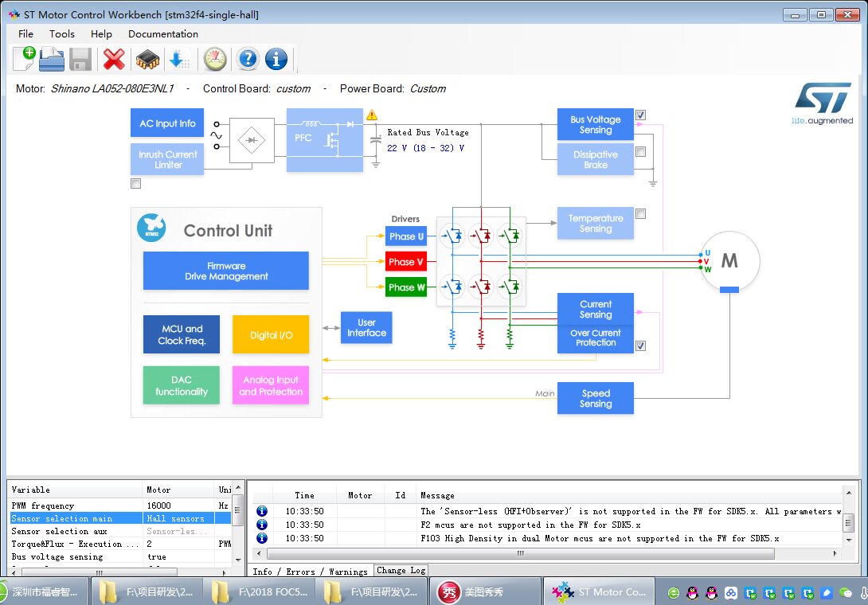Uncheck the Bus Voltage Sensing checkbox
Viewport: 868px width, 605px height.
640,115
